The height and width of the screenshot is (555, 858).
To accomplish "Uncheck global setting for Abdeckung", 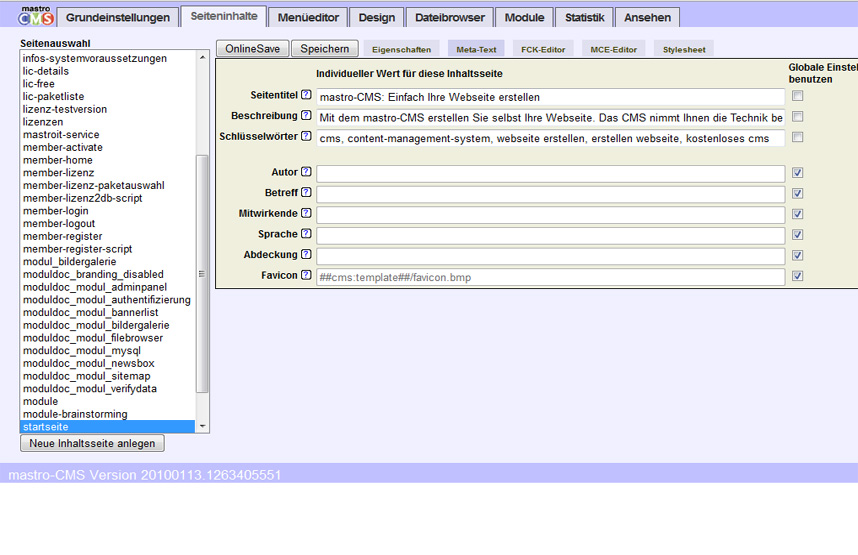I will (x=798, y=255).
